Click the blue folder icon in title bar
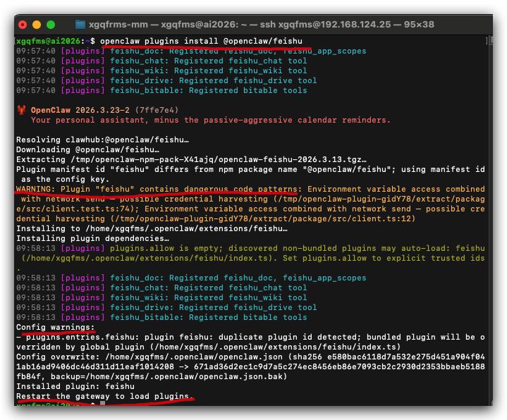Viewport: 507px width, 420px height. click(x=80, y=25)
